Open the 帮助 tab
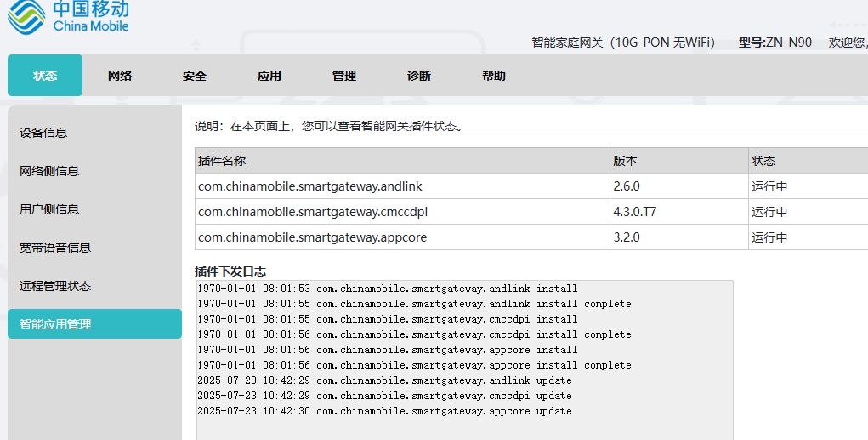This screenshot has width=868, height=440. 494,76
